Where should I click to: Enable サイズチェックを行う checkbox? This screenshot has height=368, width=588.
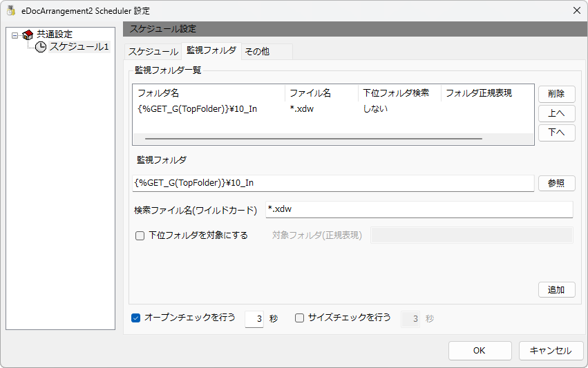click(x=299, y=318)
